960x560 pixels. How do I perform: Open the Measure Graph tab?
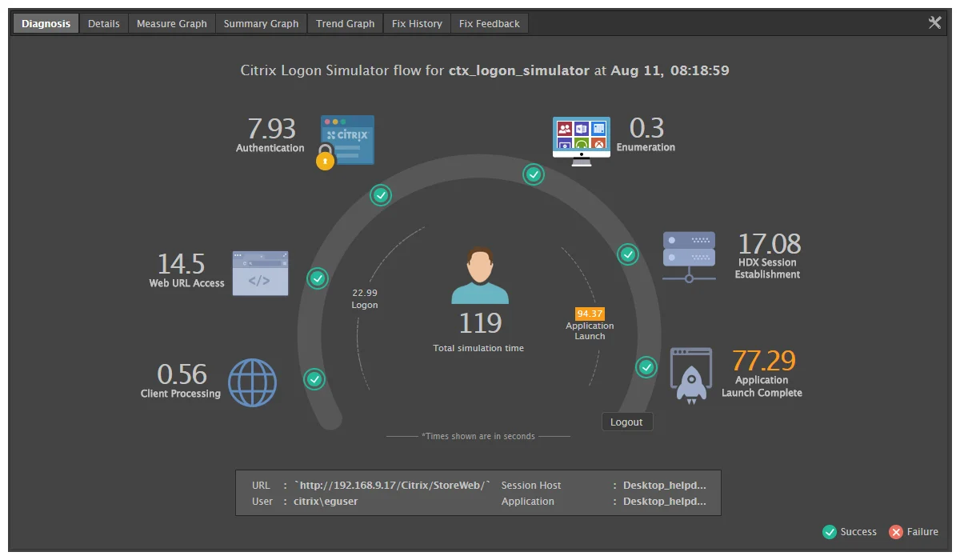[x=172, y=23]
